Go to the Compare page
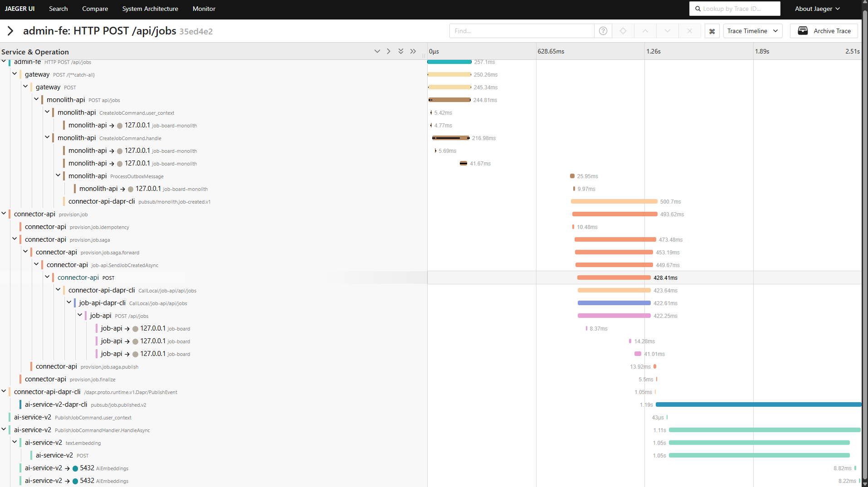Image resolution: width=868 pixels, height=487 pixels. coord(95,9)
